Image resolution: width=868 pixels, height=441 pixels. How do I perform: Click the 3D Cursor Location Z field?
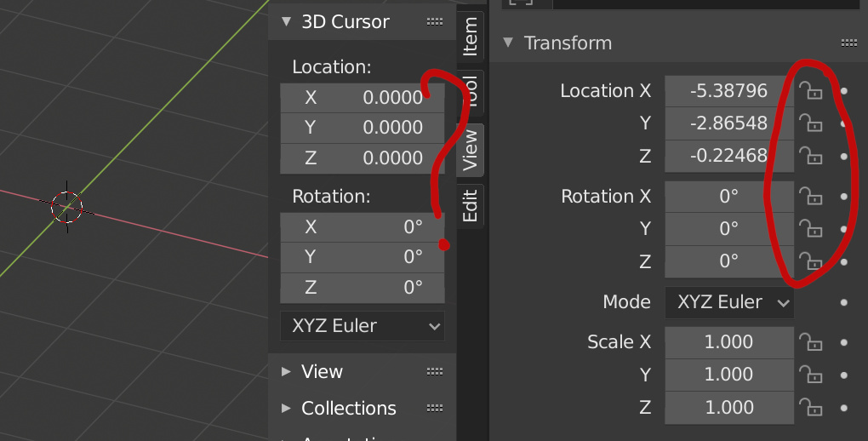pos(362,157)
